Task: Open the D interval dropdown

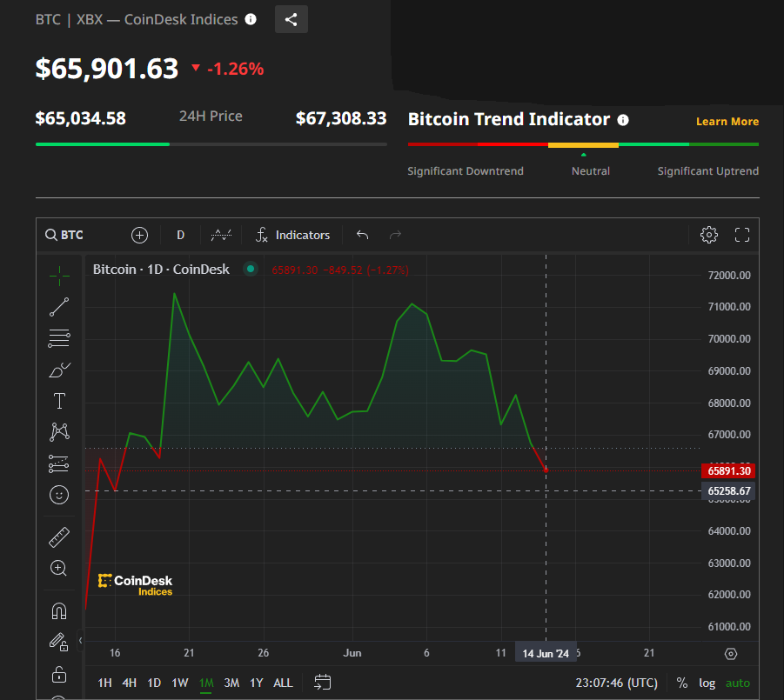Action: [180, 235]
